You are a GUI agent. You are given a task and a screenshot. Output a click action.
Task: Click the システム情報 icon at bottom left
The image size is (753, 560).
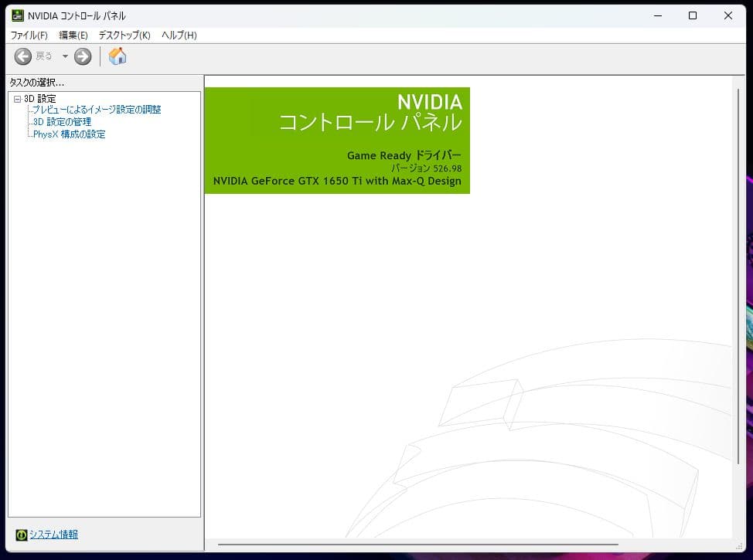[22, 535]
